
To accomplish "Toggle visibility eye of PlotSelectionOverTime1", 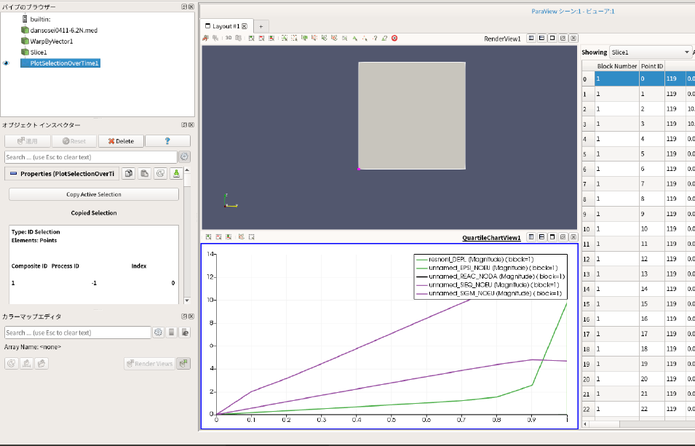I will (x=6, y=63).
